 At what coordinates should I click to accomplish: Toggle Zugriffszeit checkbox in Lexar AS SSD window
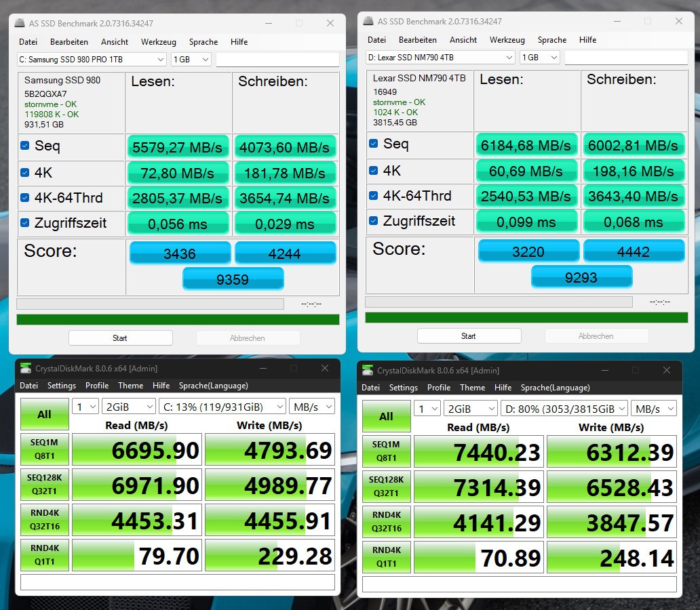(374, 220)
